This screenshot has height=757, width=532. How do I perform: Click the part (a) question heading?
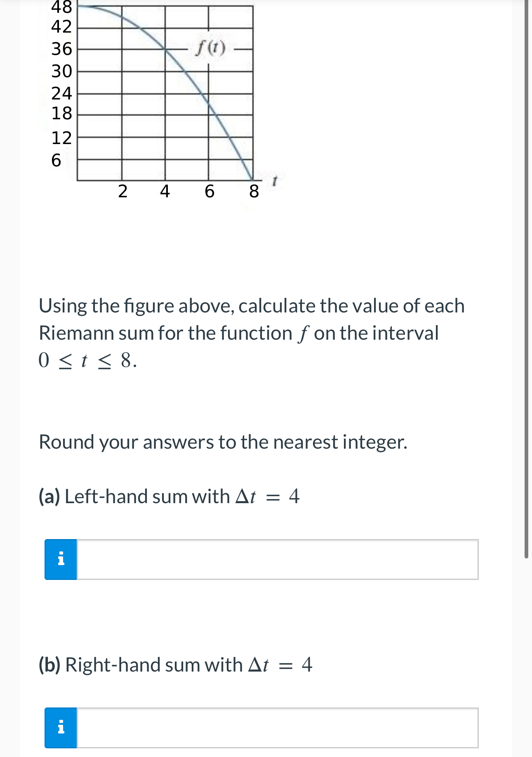pos(167,497)
